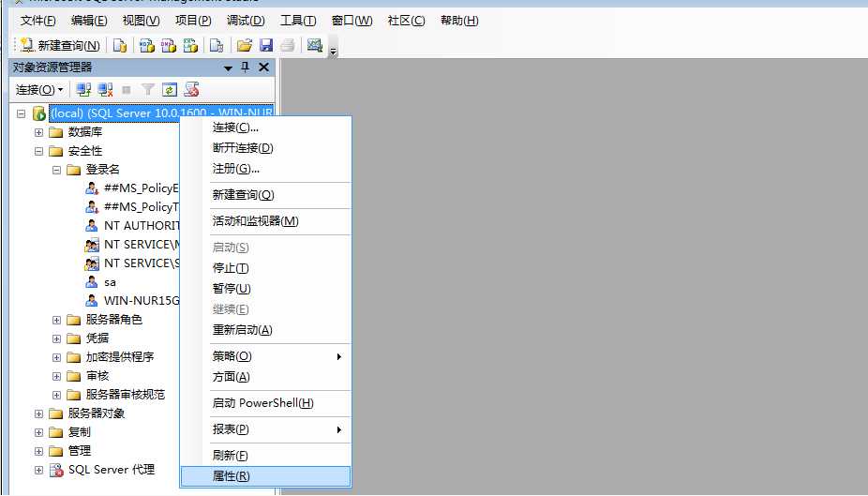This screenshot has height=496, width=868.
Task: Choose 启动 PowerShell(H) in the context menu
Action: (265, 403)
